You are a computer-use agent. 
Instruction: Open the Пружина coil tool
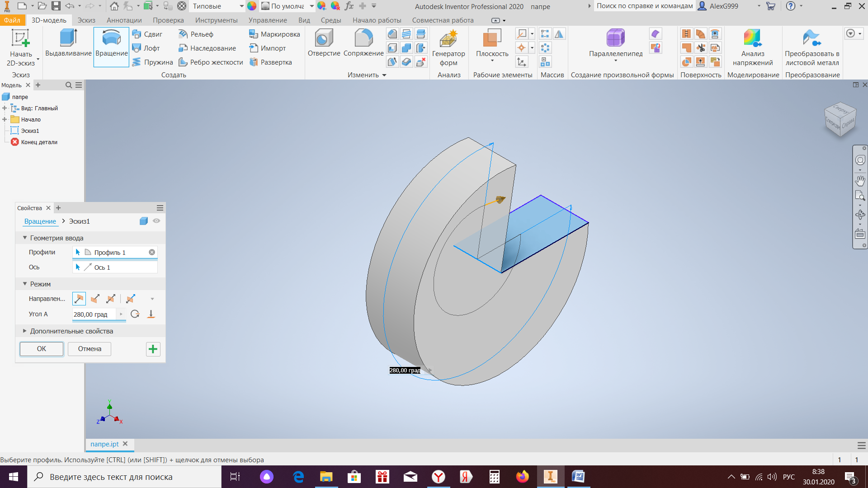tap(152, 62)
